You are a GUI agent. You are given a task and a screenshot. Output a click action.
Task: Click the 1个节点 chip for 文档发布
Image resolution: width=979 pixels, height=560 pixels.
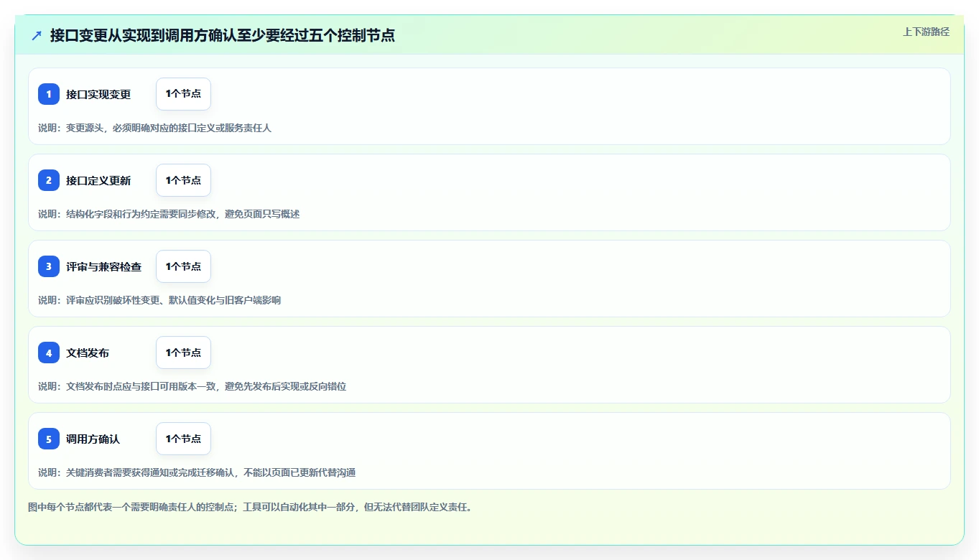click(183, 353)
